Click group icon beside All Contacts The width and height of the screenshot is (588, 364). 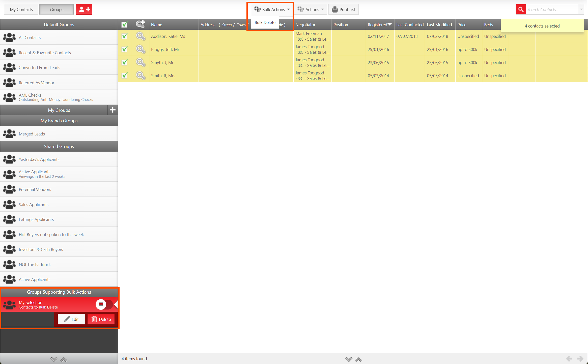tap(9, 38)
